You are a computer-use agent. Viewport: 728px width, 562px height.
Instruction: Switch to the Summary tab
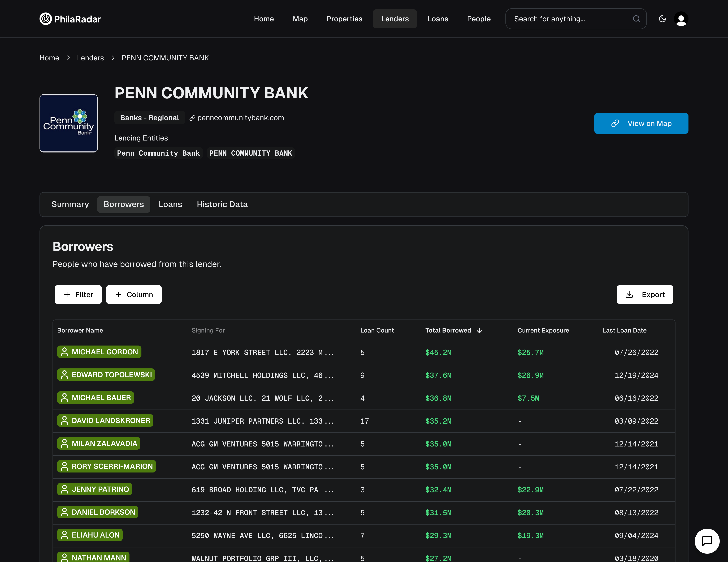click(x=70, y=204)
